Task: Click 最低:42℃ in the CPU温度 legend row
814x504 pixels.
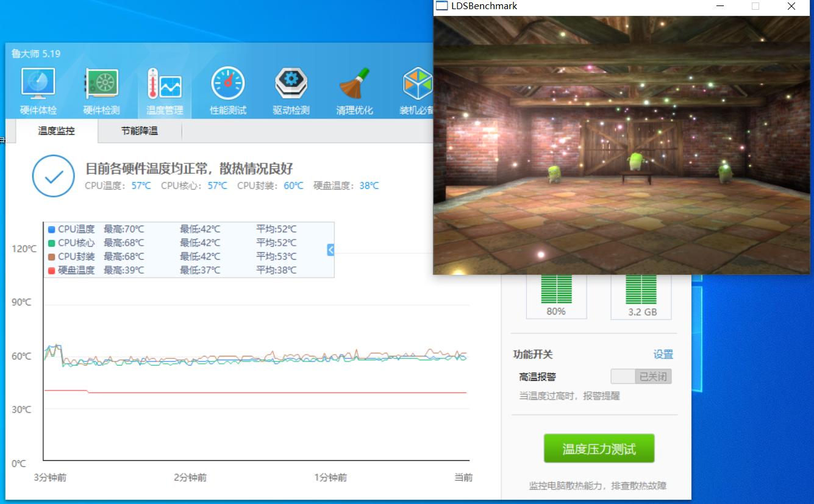Action: (x=200, y=230)
